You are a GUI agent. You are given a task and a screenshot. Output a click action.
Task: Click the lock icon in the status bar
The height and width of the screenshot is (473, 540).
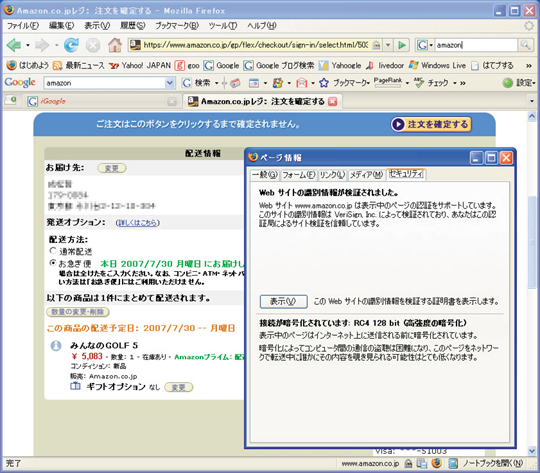click(x=408, y=464)
